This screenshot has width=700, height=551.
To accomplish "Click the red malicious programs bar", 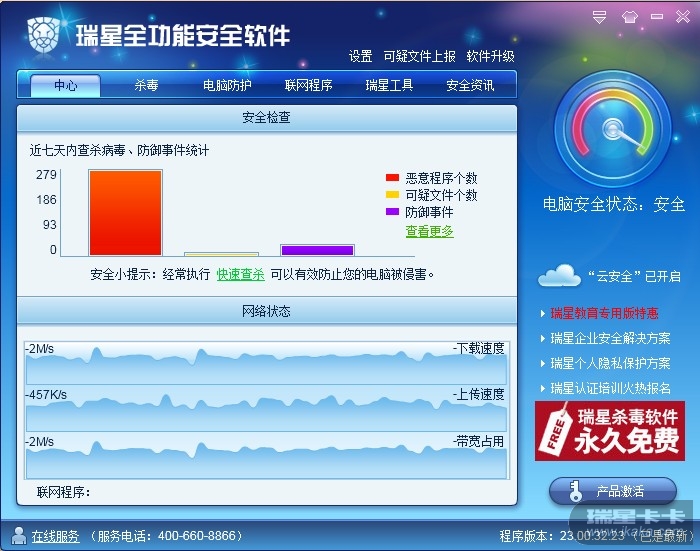I will 125,213.
